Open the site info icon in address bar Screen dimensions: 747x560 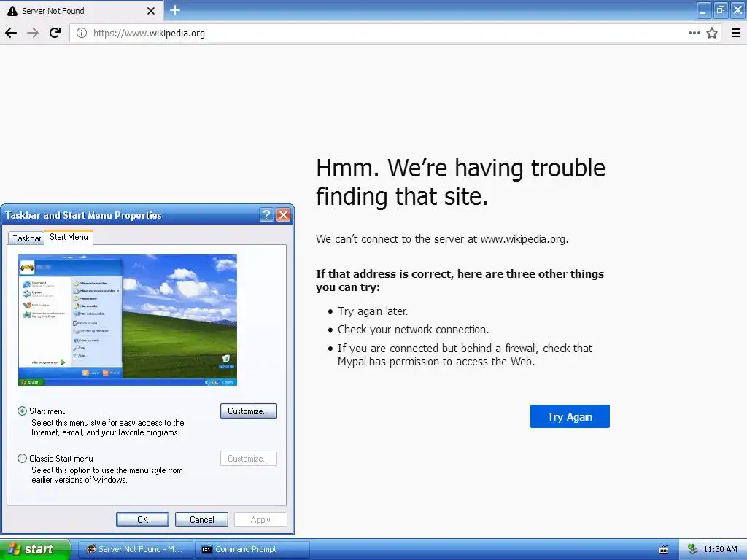[82, 33]
